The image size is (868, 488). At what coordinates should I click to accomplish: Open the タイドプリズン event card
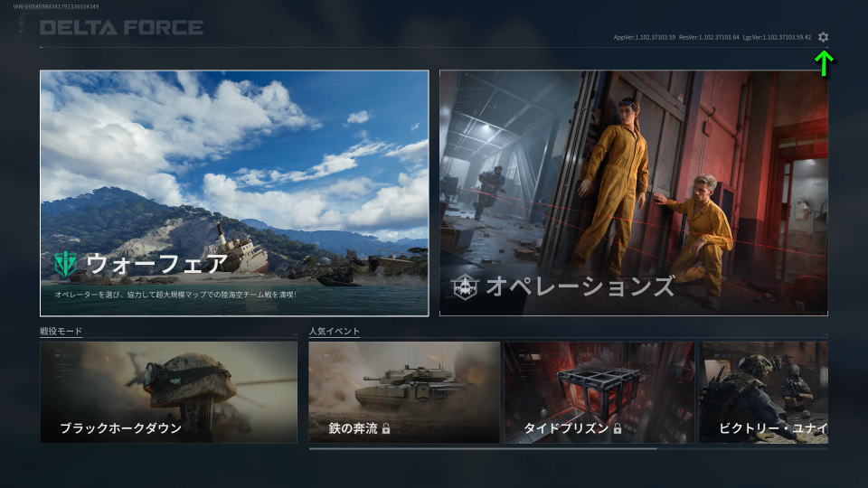[599, 392]
